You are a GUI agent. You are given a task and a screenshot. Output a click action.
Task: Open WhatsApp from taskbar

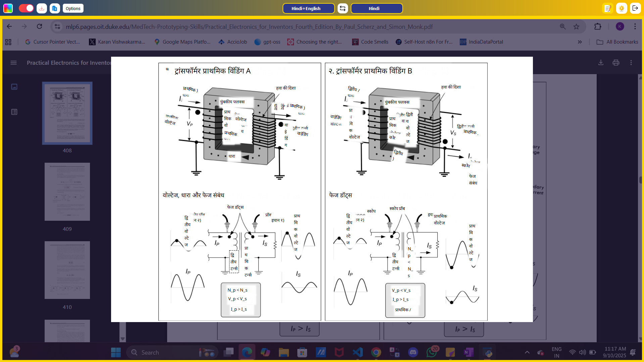432,352
